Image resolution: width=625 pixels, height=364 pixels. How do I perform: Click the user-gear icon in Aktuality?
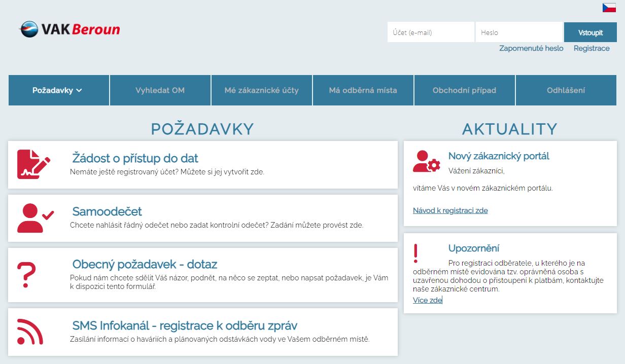tap(426, 161)
